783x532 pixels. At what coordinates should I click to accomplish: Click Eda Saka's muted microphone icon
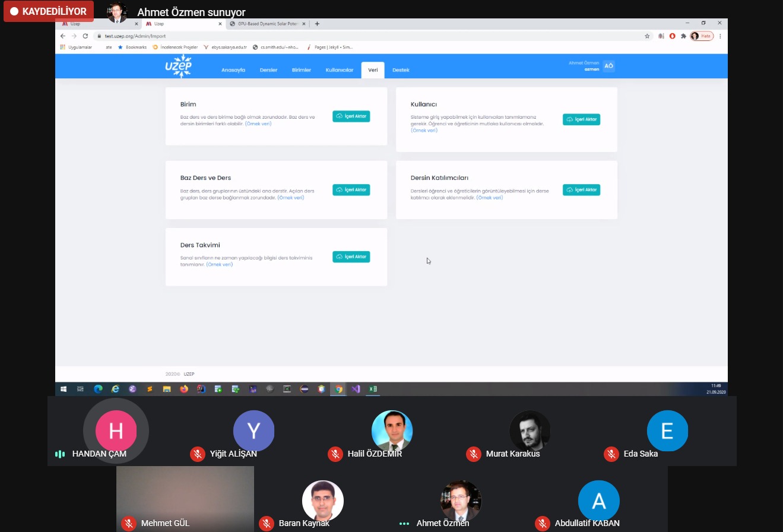(x=611, y=454)
